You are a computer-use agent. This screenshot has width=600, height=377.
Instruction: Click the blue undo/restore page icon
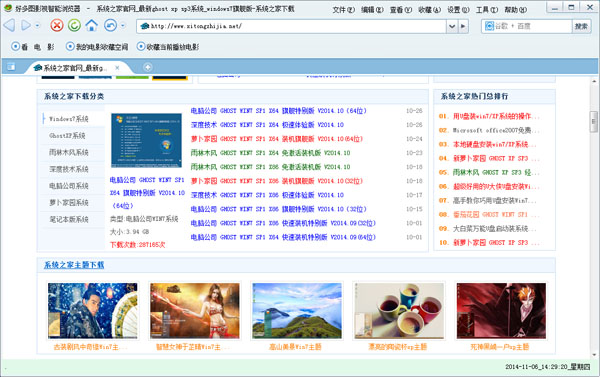[111, 26]
